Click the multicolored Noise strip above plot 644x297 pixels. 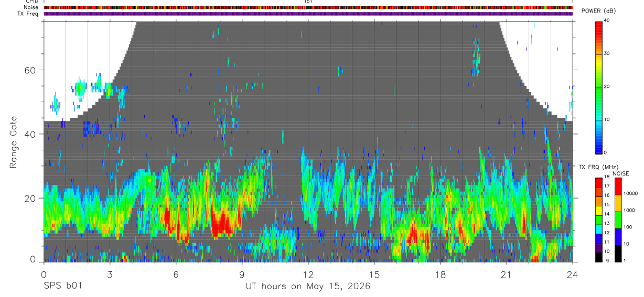(308, 7)
